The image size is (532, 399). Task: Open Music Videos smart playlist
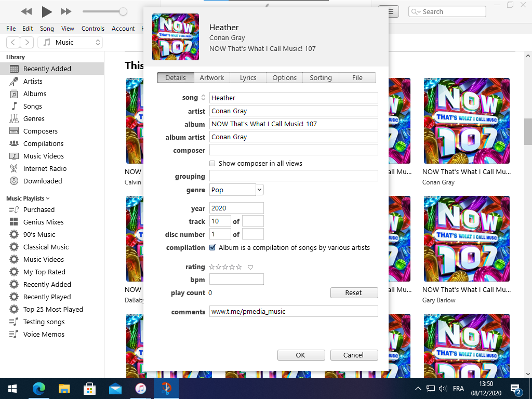coord(52,260)
